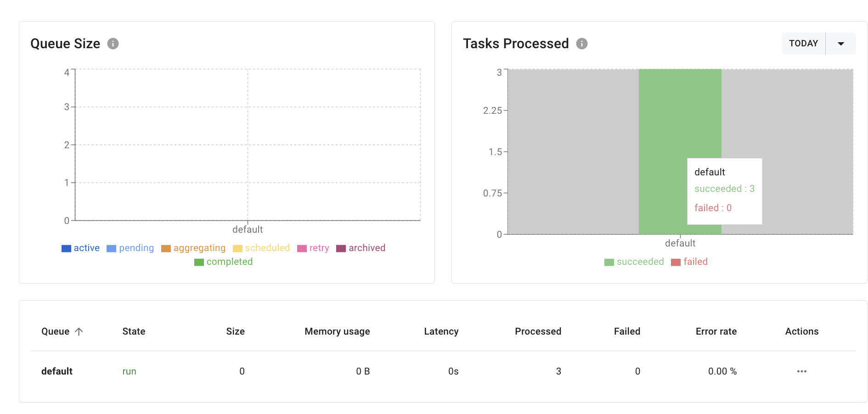Click the Queue Size info icon
Image resolution: width=868 pixels, height=414 pixels.
(x=113, y=44)
